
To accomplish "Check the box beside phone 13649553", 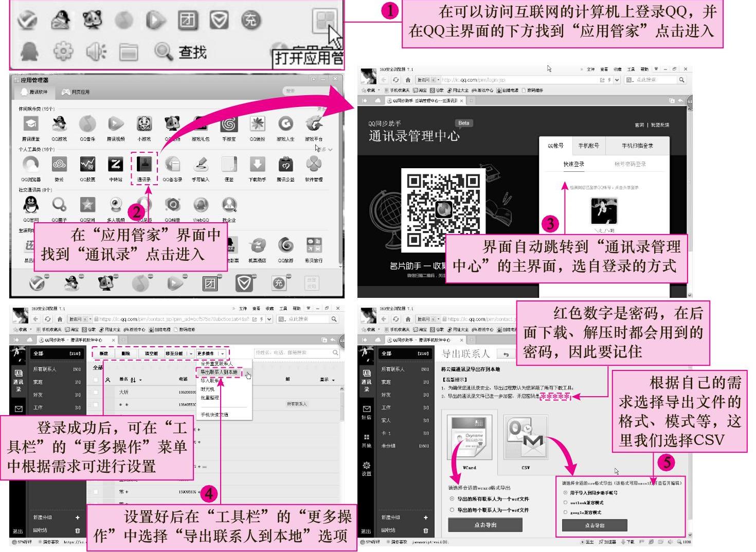I will pos(96,405).
